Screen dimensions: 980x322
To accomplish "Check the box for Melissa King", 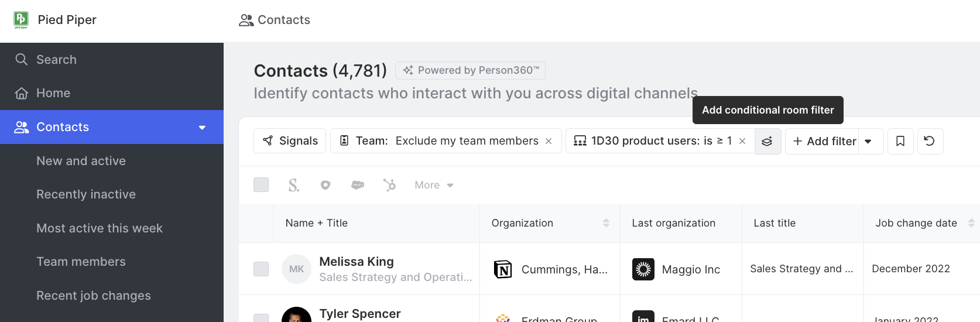I will click(261, 269).
